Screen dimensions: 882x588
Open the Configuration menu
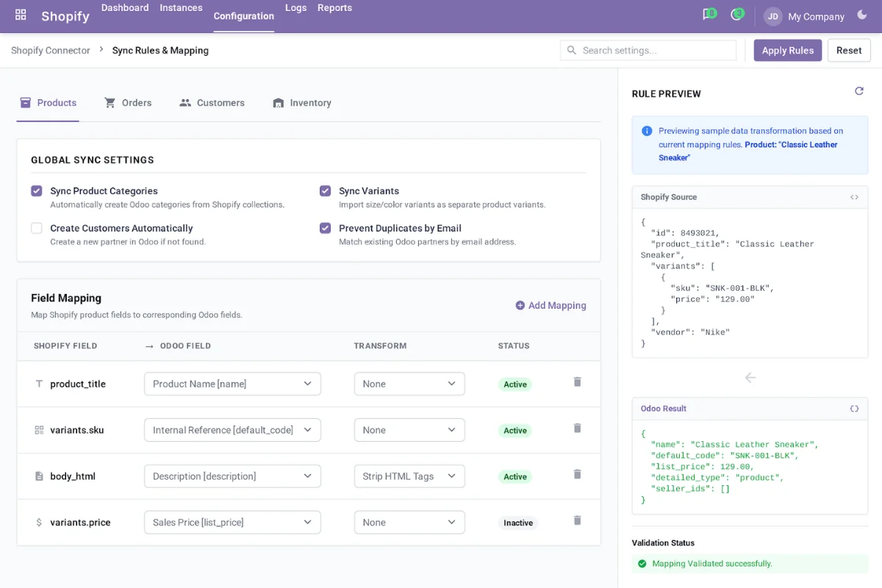tap(244, 16)
